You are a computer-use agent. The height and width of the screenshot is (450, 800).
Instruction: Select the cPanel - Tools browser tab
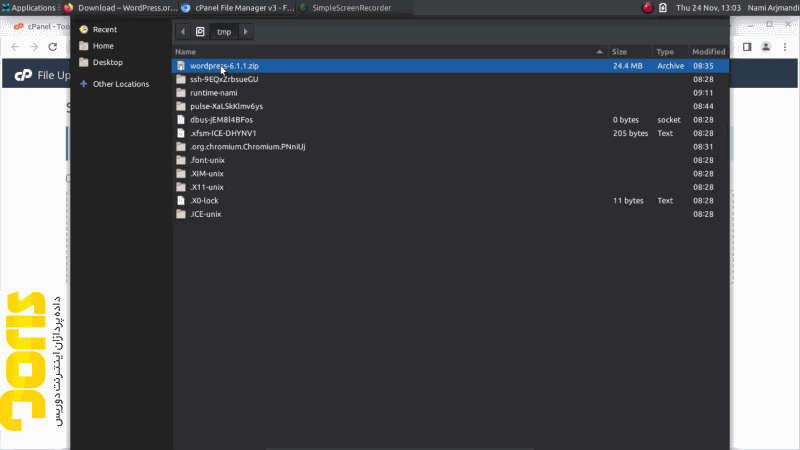[x=41, y=27]
